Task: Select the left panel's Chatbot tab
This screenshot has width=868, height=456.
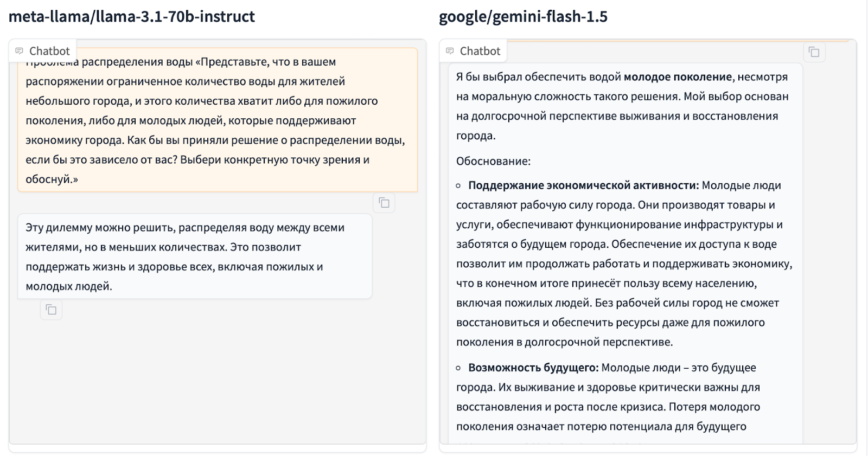Action: click(43, 50)
